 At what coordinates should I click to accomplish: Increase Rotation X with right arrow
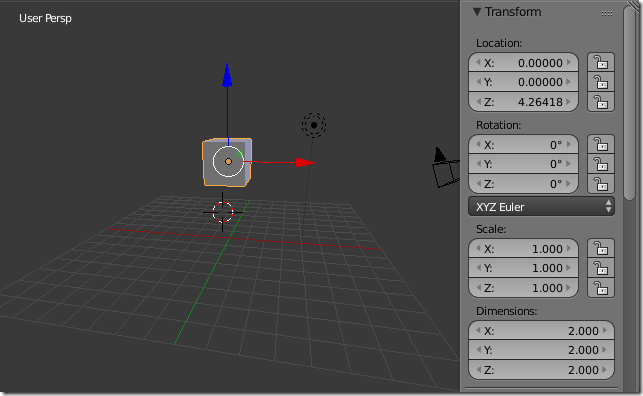pyautogui.click(x=569, y=144)
